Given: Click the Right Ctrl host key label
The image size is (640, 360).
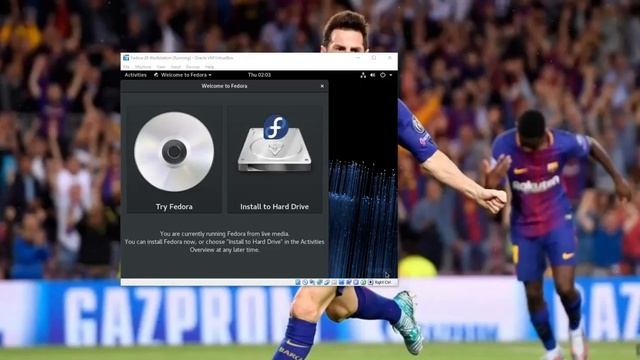Looking at the screenshot, I should [383, 282].
